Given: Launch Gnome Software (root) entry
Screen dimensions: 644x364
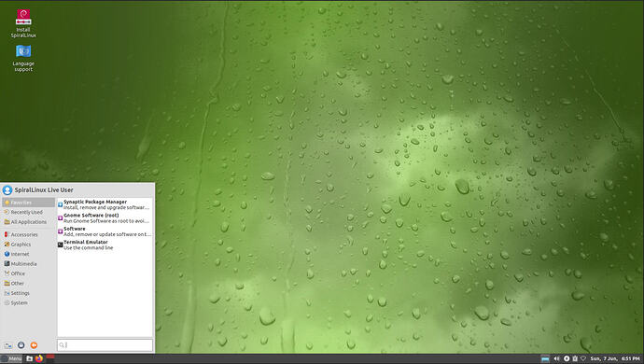Looking at the screenshot, I should [x=105, y=218].
